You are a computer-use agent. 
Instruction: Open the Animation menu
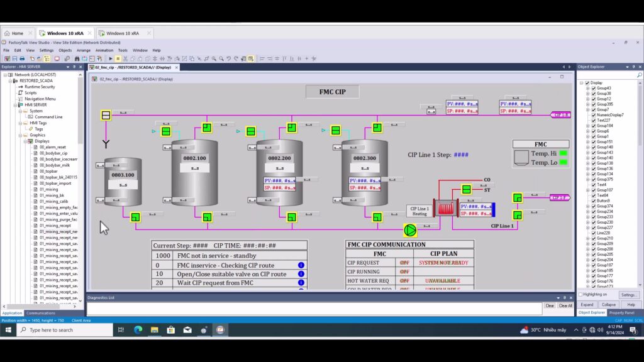coord(104,50)
